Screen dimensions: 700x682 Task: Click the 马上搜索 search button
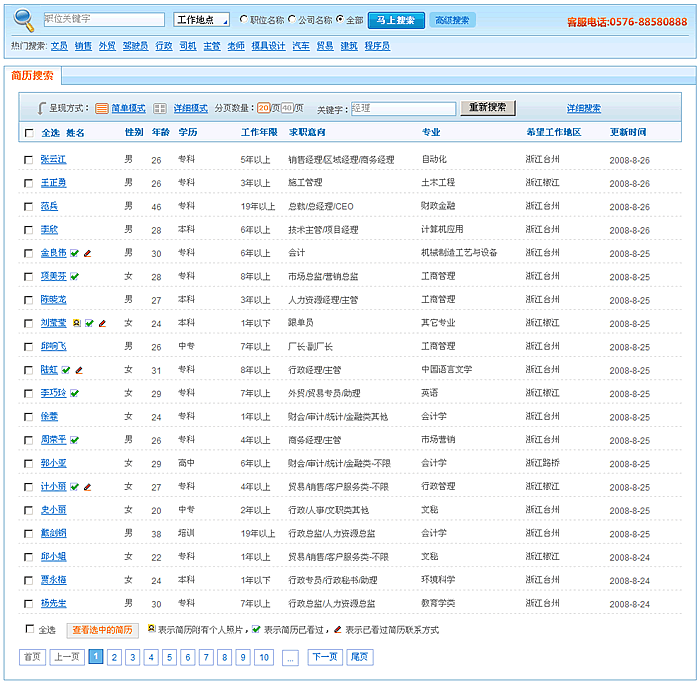tap(396, 20)
